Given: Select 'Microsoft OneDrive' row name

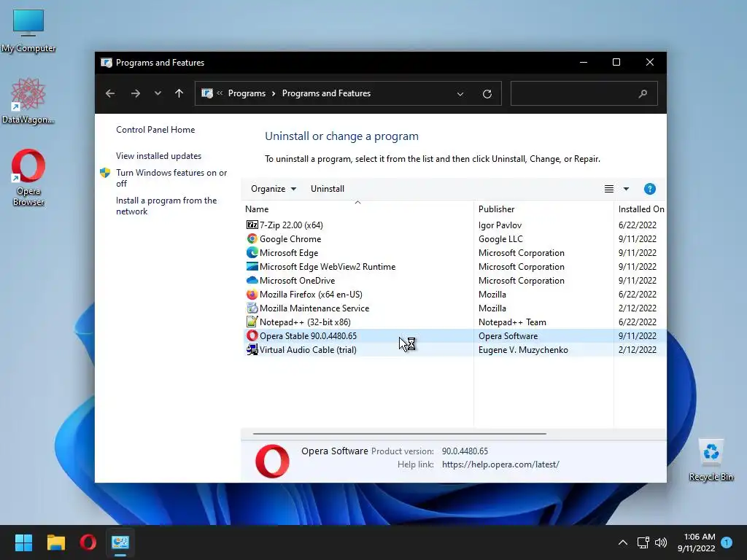Looking at the screenshot, I should click(x=298, y=281).
